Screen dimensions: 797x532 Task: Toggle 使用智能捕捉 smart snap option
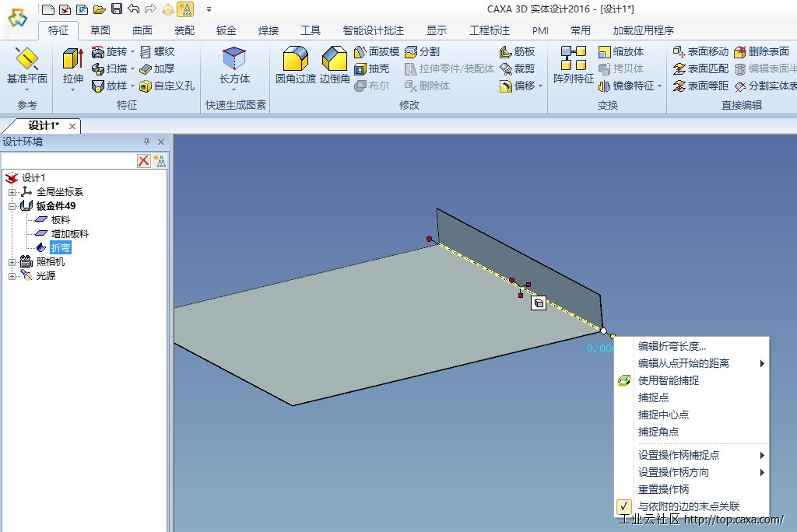click(x=668, y=380)
